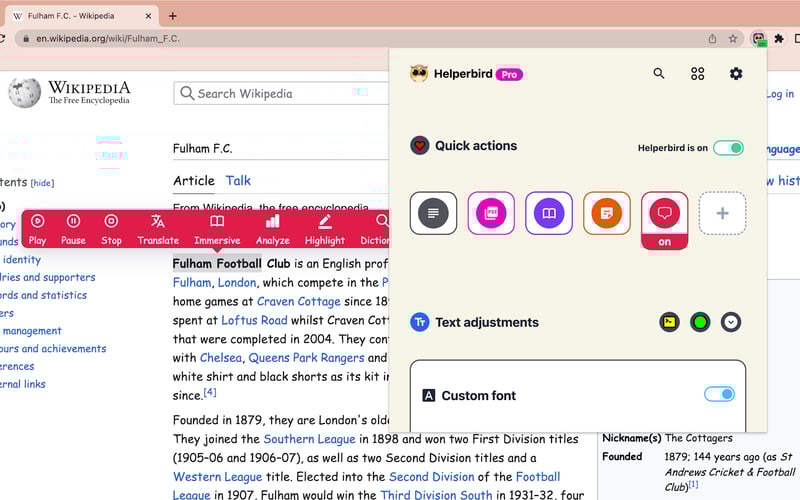Viewport: 800px width, 500px height.
Task: Open the Analyze tool
Action: (x=272, y=229)
